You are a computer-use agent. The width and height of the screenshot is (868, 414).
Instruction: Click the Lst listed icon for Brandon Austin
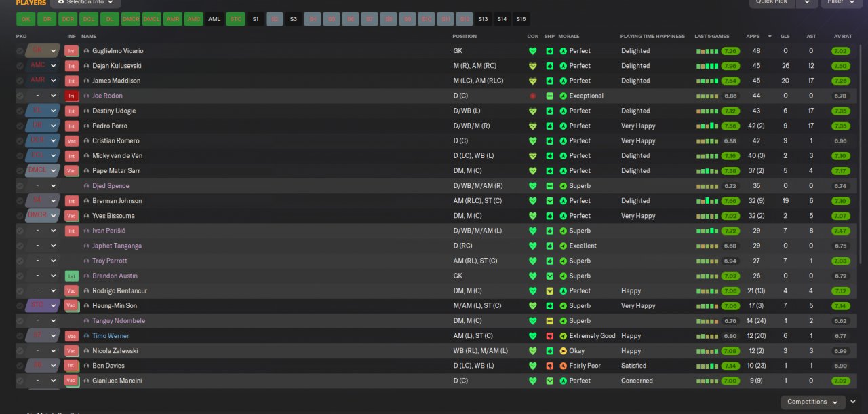coord(71,276)
